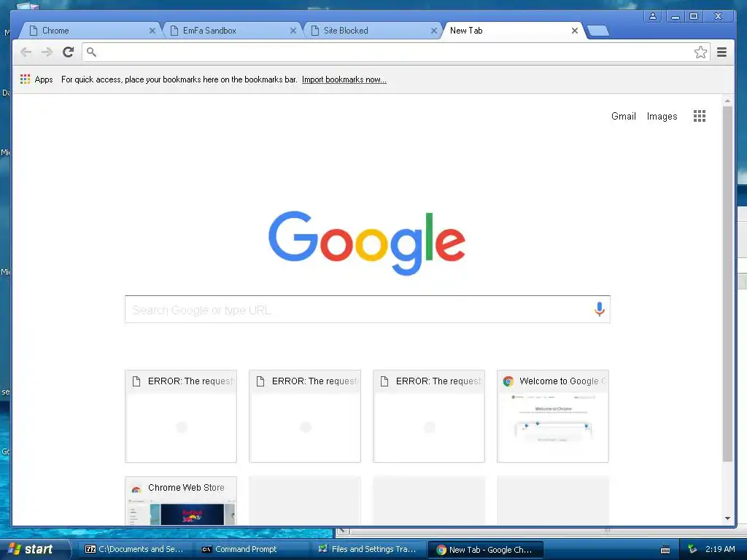Click the page scrollbar up arrow
Image resolution: width=747 pixels, height=560 pixels.
727,101
